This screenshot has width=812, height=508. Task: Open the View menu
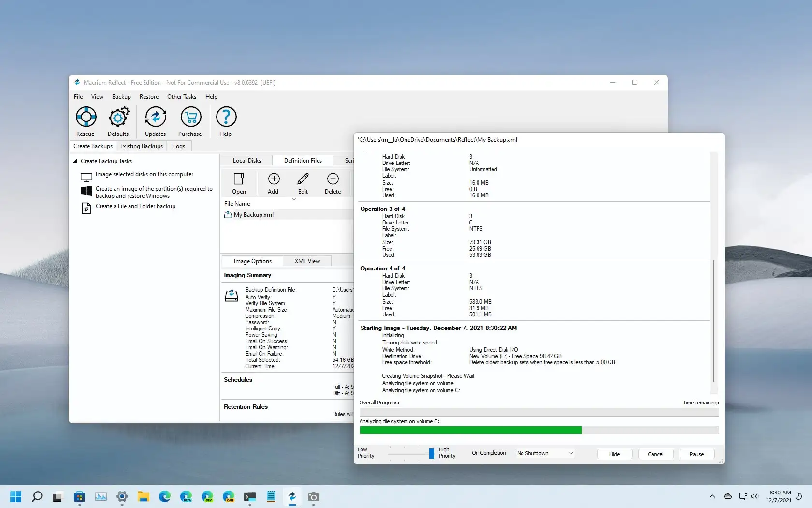pos(97,97)
